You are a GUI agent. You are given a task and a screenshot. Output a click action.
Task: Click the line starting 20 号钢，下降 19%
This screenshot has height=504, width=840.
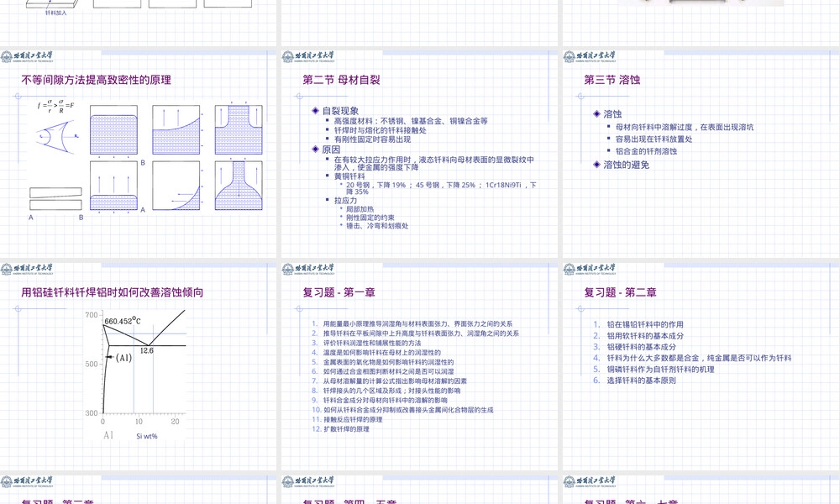point(441,188)
